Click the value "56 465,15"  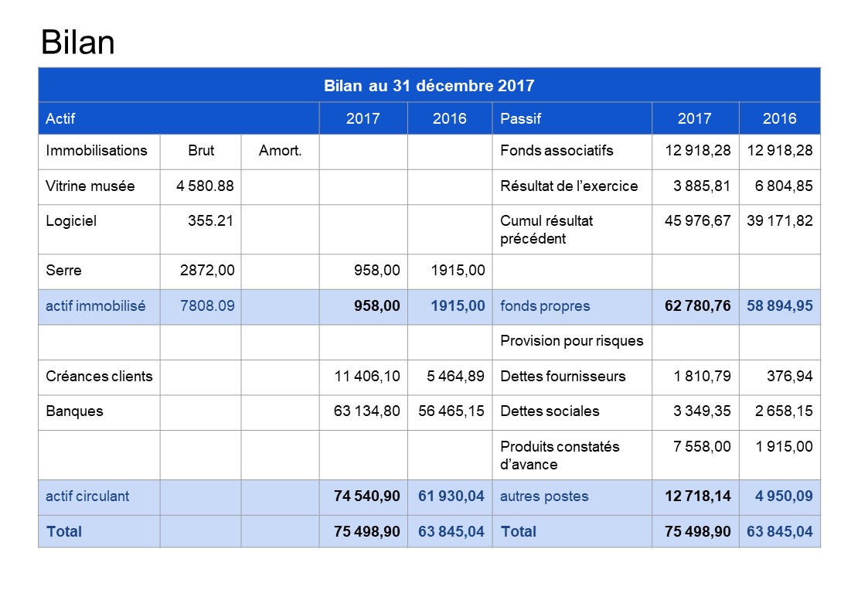pos(451,411)
